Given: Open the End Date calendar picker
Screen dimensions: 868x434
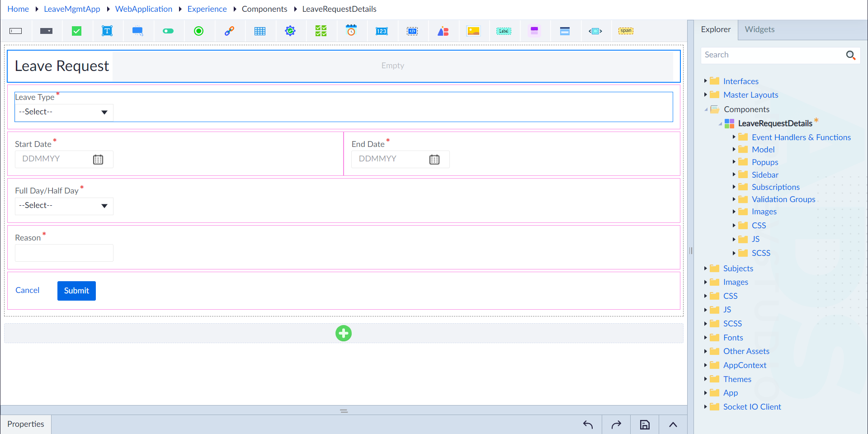Looking at the screenshot, I should coord(434,159).
